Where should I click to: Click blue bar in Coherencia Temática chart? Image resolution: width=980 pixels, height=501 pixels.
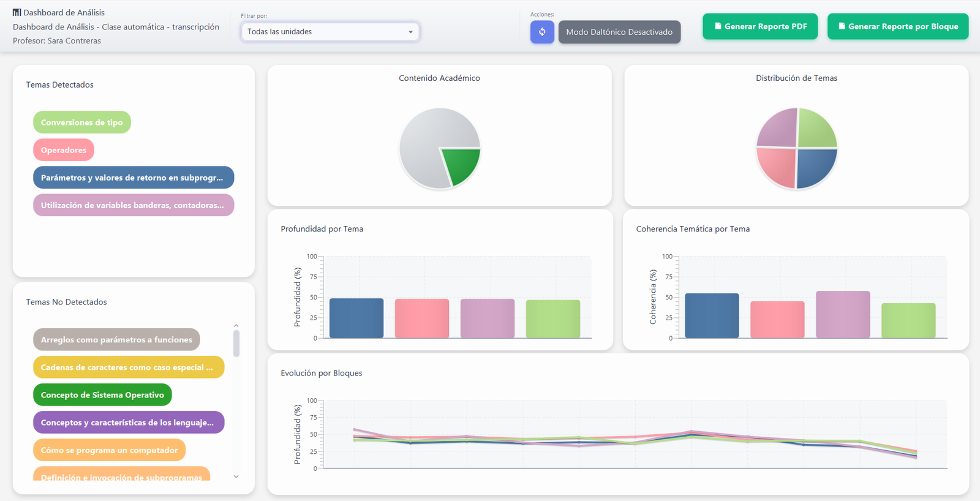(x=712, y=315)
